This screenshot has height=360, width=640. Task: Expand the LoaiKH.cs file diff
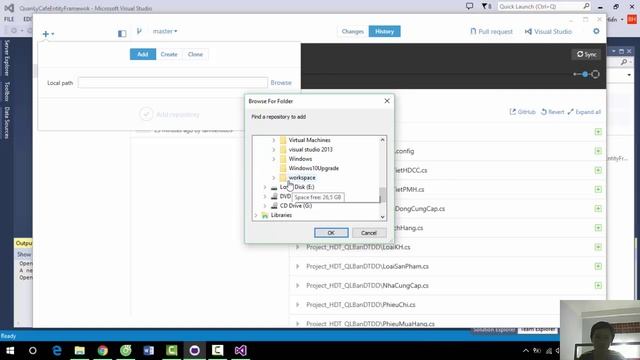coord(298,247)
